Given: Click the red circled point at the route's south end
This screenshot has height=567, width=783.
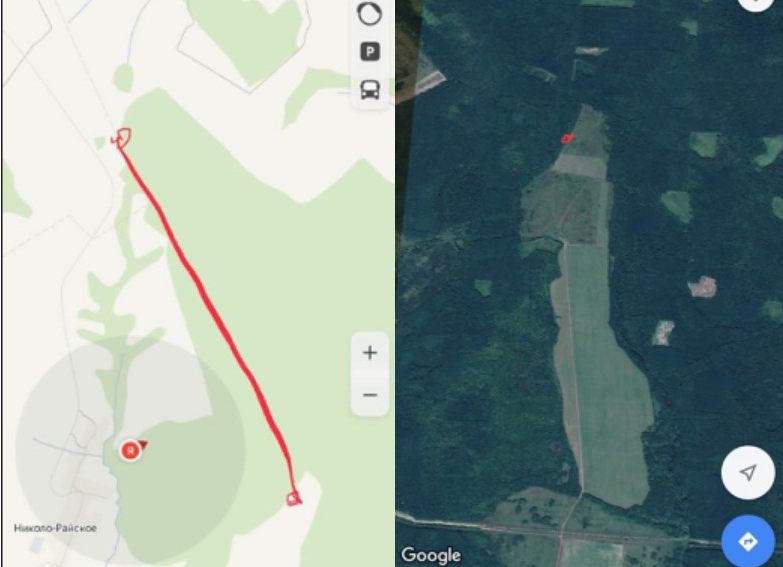Looking at the screenshot, I should point(294,498).
